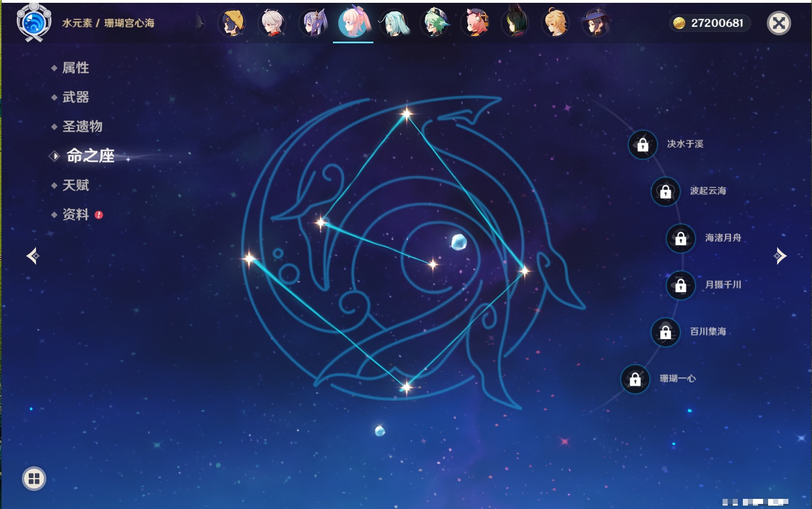Close the character screen
Viewport: 812px width, 509px height.
(779, 23)
